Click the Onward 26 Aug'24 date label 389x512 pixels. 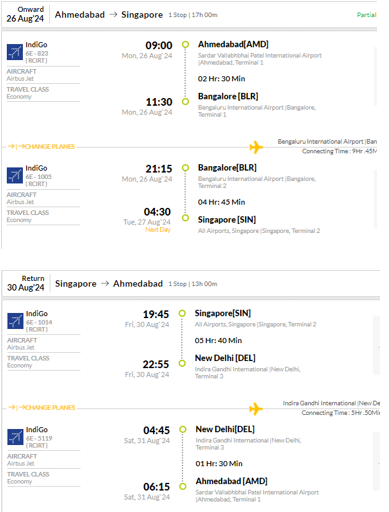point(25,14)
